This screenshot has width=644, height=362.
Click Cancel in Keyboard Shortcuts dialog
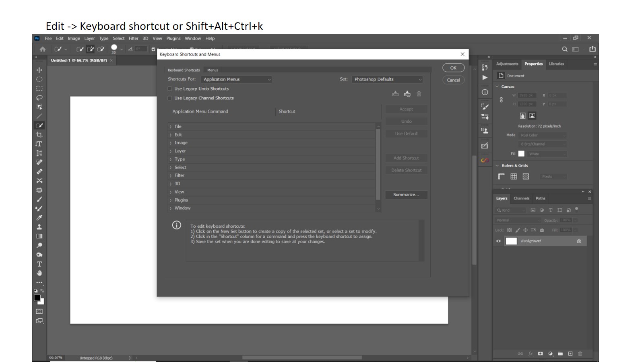pyautogui.click(x=453, y=80)
